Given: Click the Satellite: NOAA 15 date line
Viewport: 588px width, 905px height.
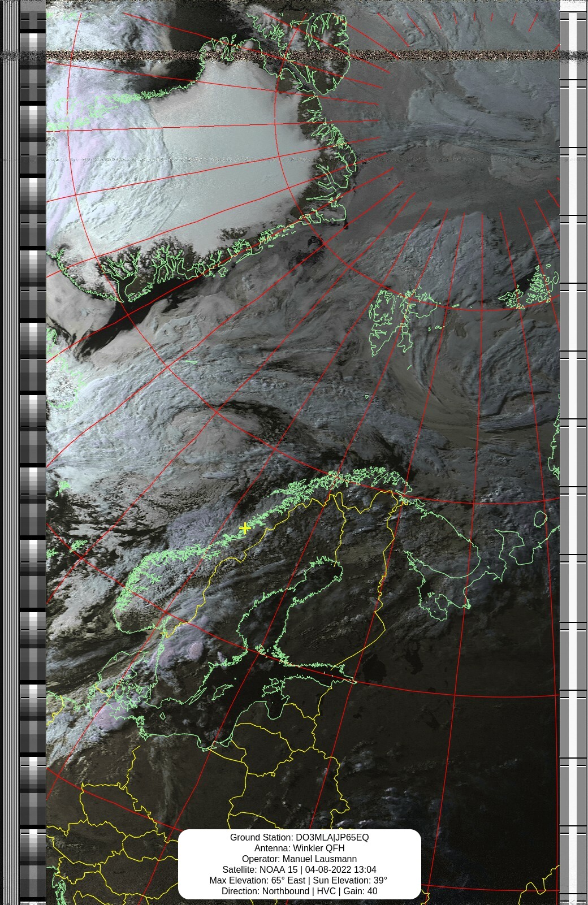Looking at the screenshot, I should point(299,869).
